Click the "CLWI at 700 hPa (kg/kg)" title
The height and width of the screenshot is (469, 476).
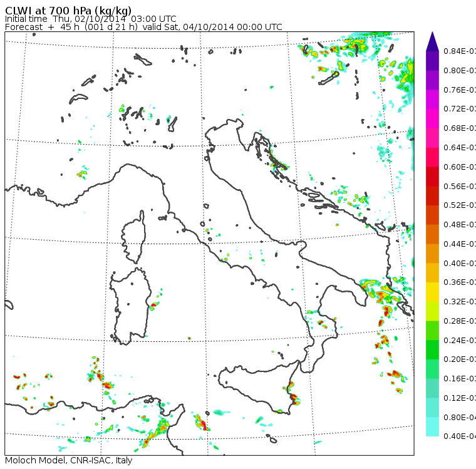click(x=68, y=11)
